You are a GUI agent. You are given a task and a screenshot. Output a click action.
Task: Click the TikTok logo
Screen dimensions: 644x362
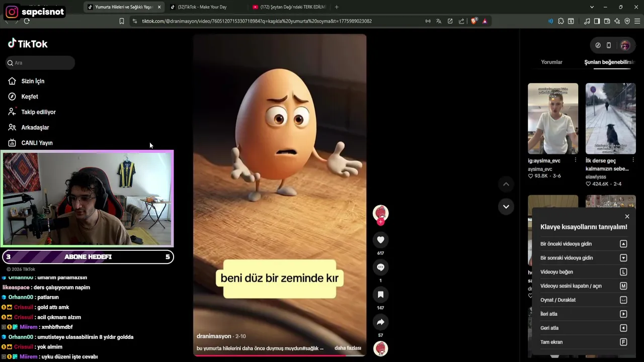28,44
